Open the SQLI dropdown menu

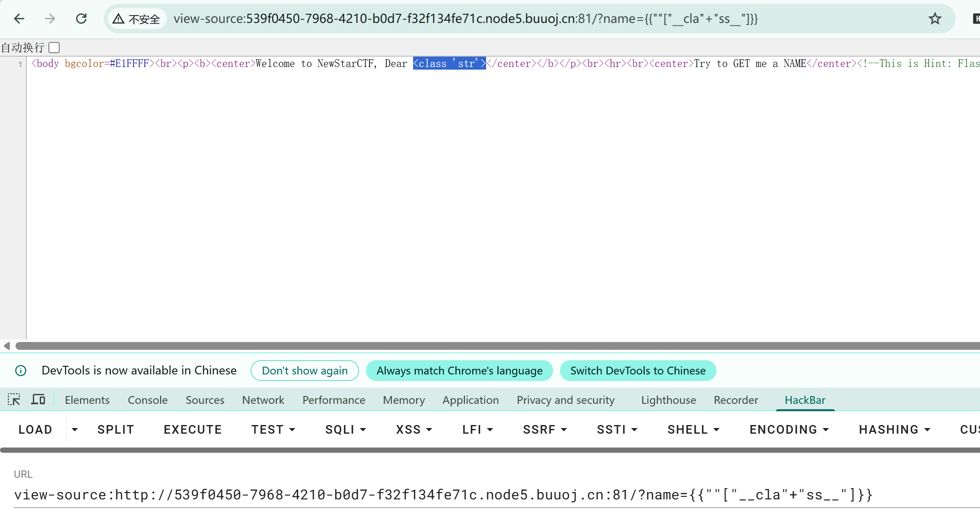click(345, 429)
